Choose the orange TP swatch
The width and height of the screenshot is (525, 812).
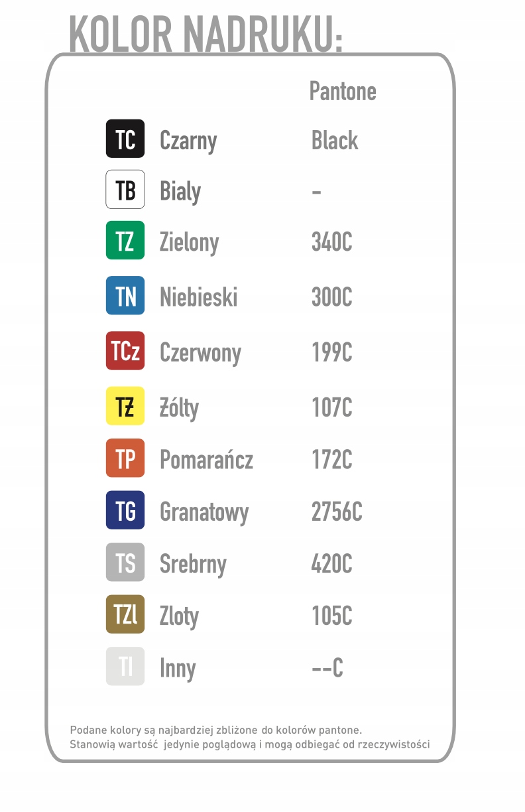coord(125,458)
